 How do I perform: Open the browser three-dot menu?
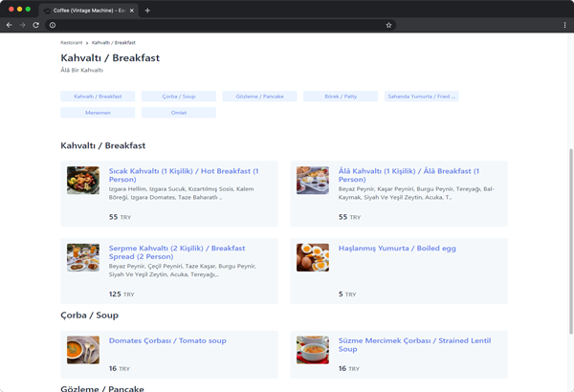(x=564, y=25)
